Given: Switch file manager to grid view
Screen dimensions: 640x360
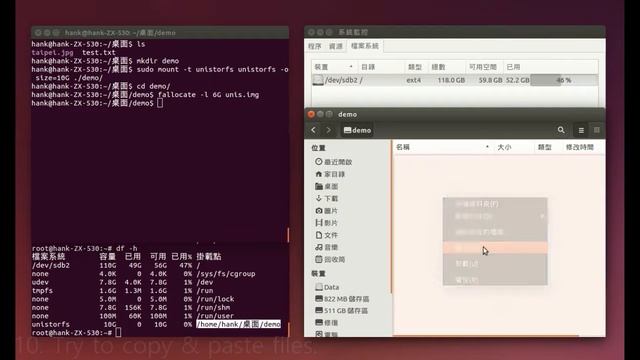Looking at the screenshot, I should point(597,130).
